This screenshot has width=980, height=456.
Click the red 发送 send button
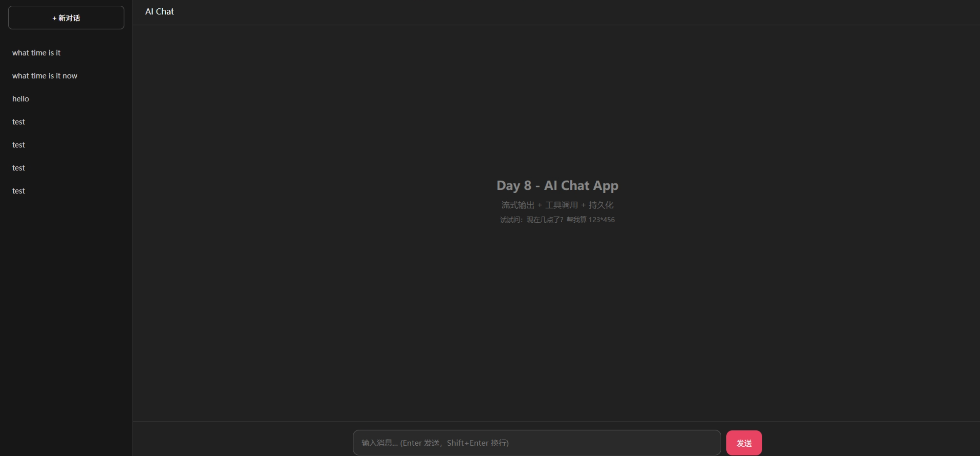tap(744, 443)
